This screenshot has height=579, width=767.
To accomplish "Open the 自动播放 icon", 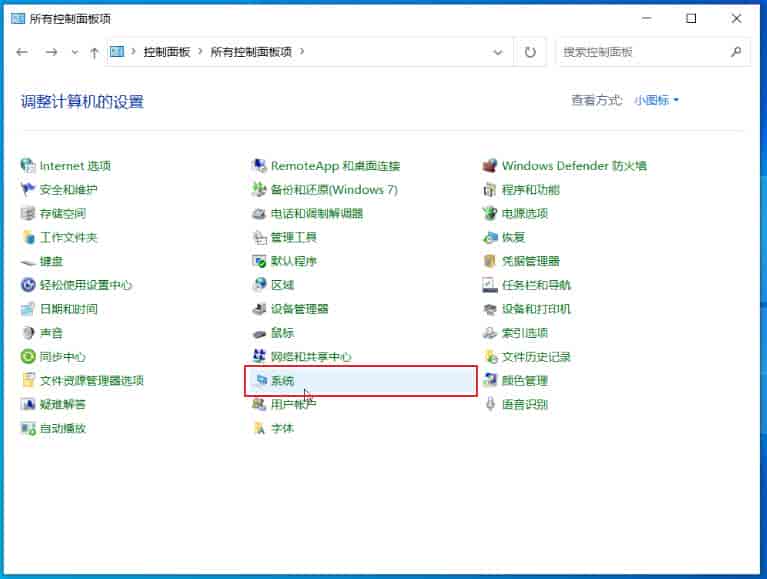I will tap(28, 428).
